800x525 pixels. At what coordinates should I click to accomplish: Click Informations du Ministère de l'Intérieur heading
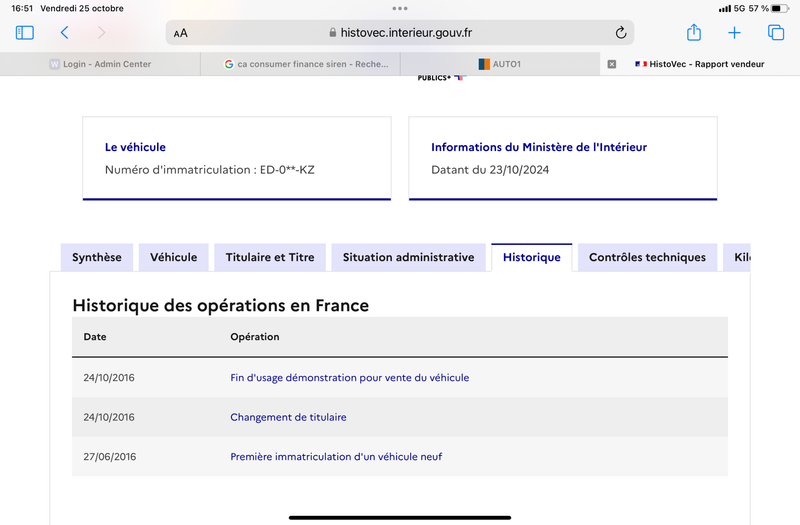click(539, 147)
